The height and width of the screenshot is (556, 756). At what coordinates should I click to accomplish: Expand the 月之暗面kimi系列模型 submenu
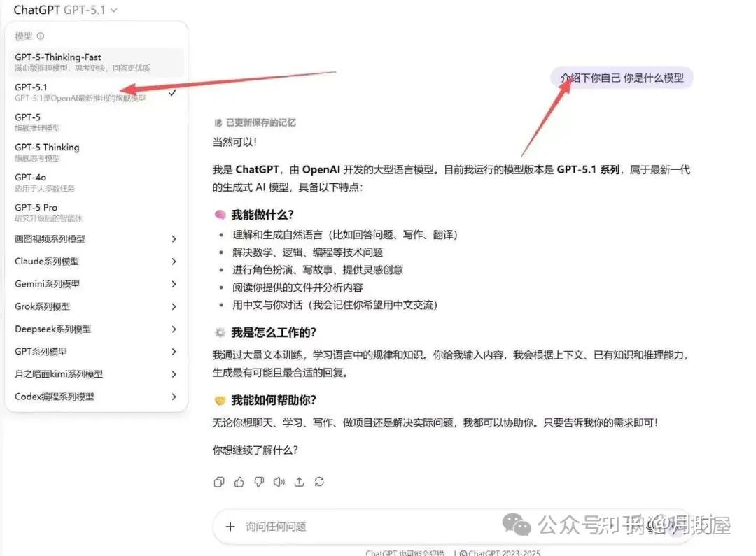click(x=96, y=374)
